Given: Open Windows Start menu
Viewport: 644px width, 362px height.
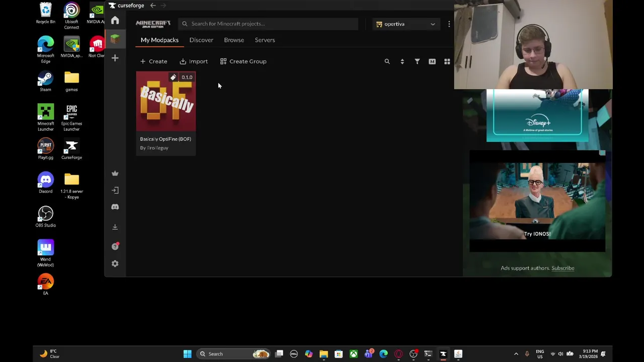Looking at the screenshot, I should point(187,354).
